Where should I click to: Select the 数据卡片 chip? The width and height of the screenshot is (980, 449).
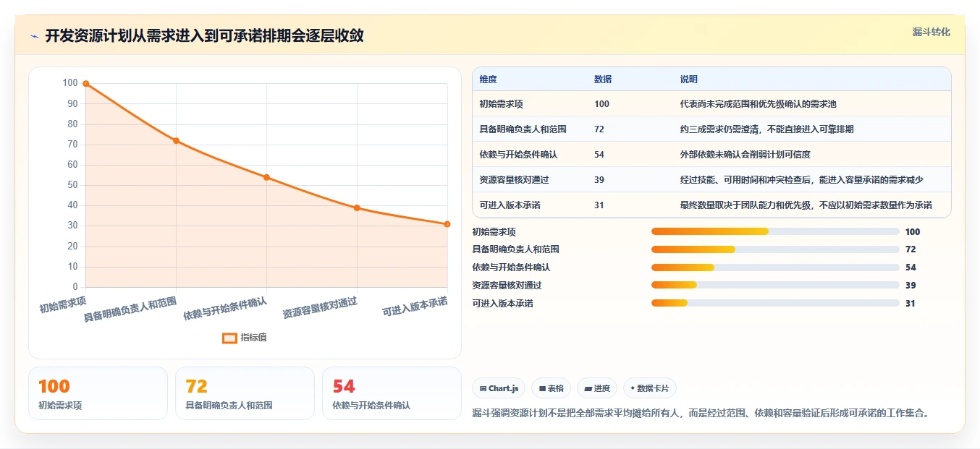[650, 388]
